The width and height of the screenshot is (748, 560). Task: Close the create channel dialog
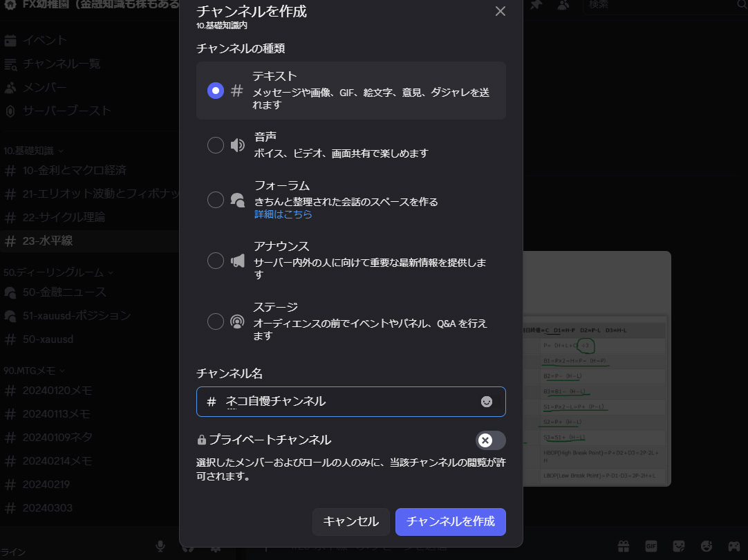[501, 11]
